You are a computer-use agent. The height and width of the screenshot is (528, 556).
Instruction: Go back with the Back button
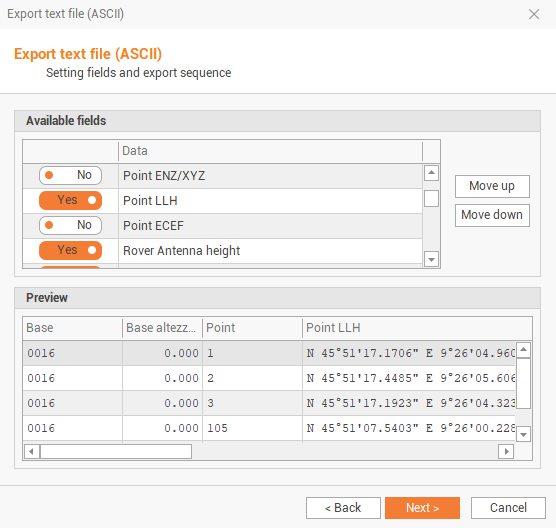(x=343, y=508)
